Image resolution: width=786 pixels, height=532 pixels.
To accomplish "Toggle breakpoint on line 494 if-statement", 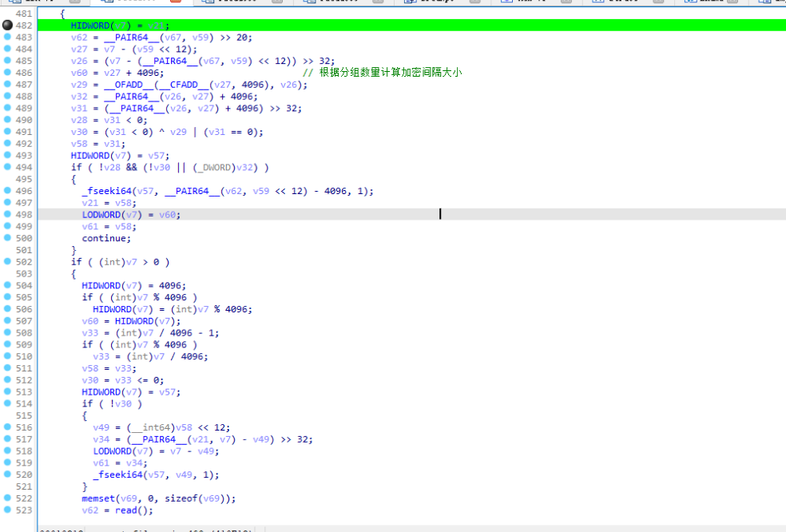I will (x=7, y=167).
